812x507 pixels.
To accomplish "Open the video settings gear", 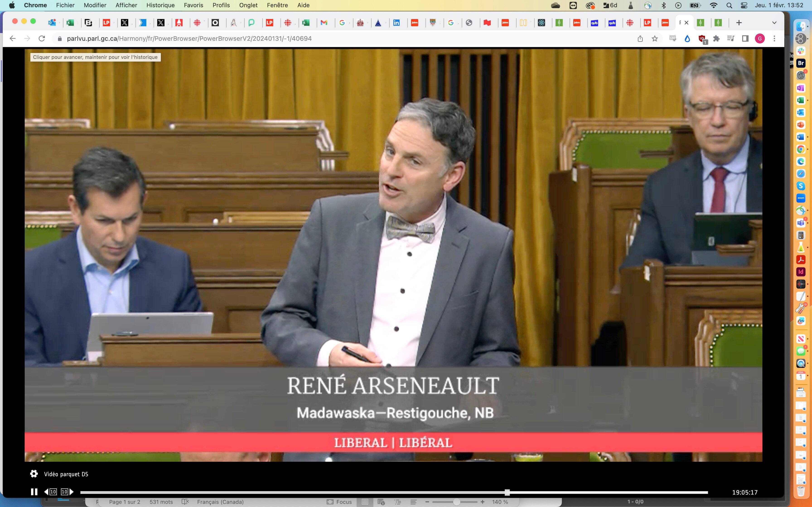I will tap(34, 474).
